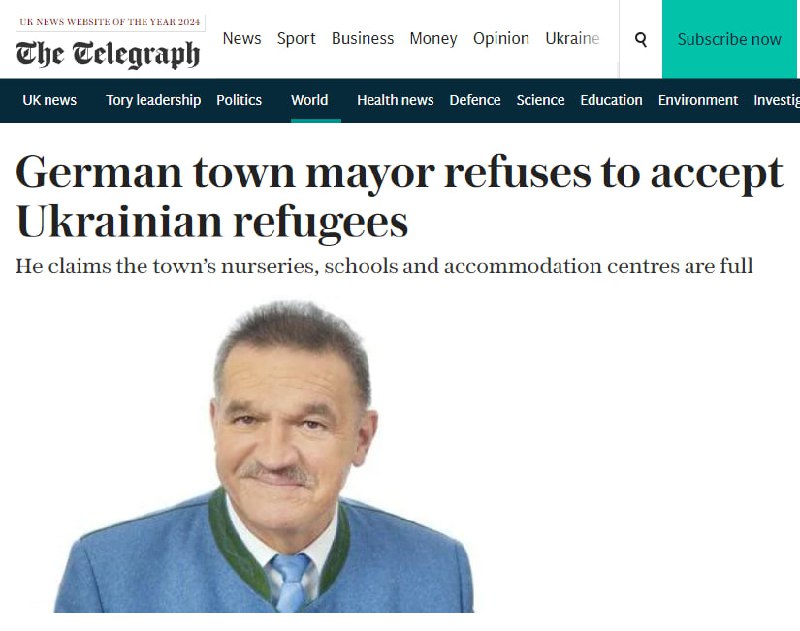Screen dimensions: 800x631
Task: Go to the Ukraine section
Action: coord(572,38)
